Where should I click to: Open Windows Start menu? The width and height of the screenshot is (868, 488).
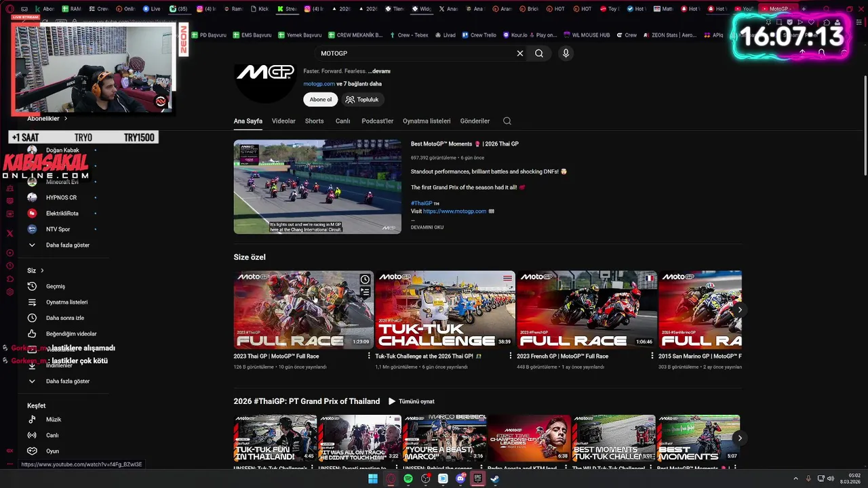tap(373, 479)
